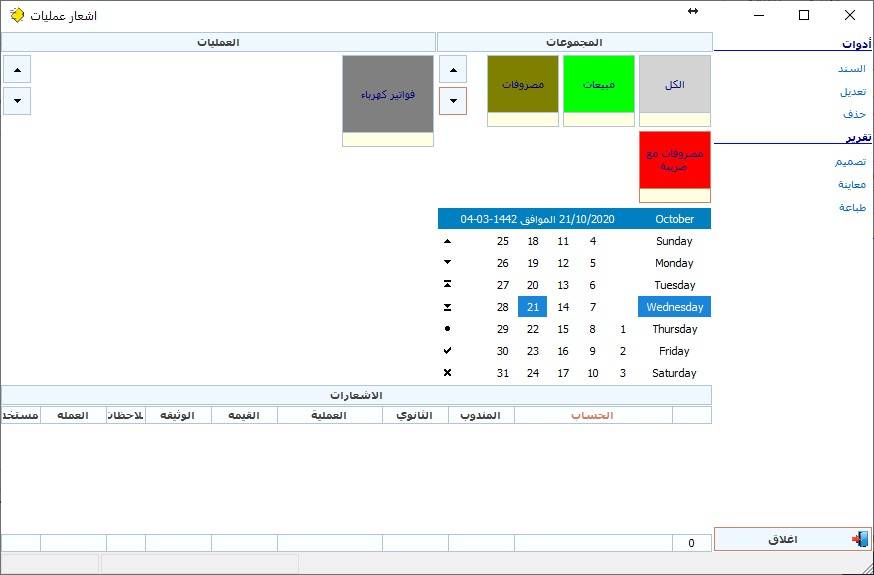Screen dimensions: 874x575
Task: Select the olive مصروفات group tile
Action: (523, 91)
